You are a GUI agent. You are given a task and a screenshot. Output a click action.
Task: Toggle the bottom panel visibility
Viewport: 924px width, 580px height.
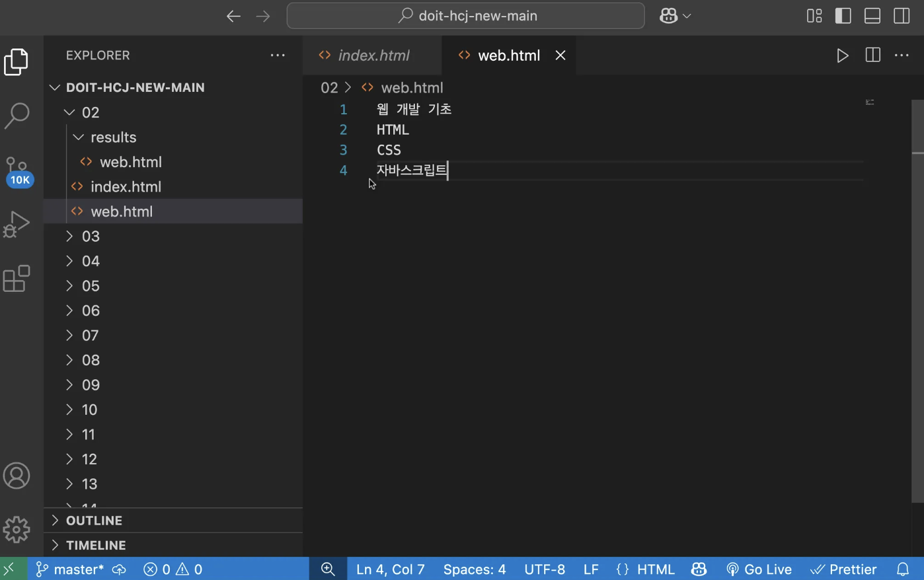tap(872, 16)
